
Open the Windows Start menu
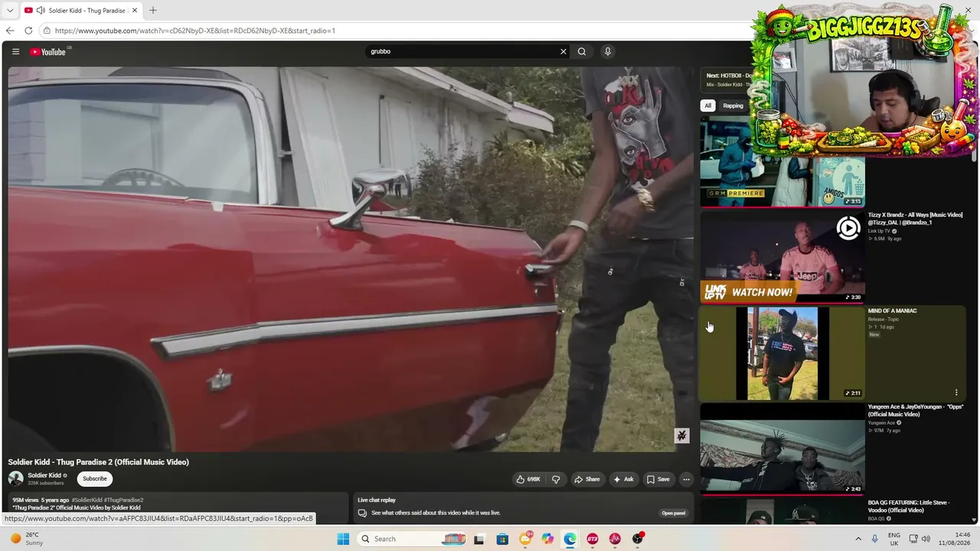343,539
